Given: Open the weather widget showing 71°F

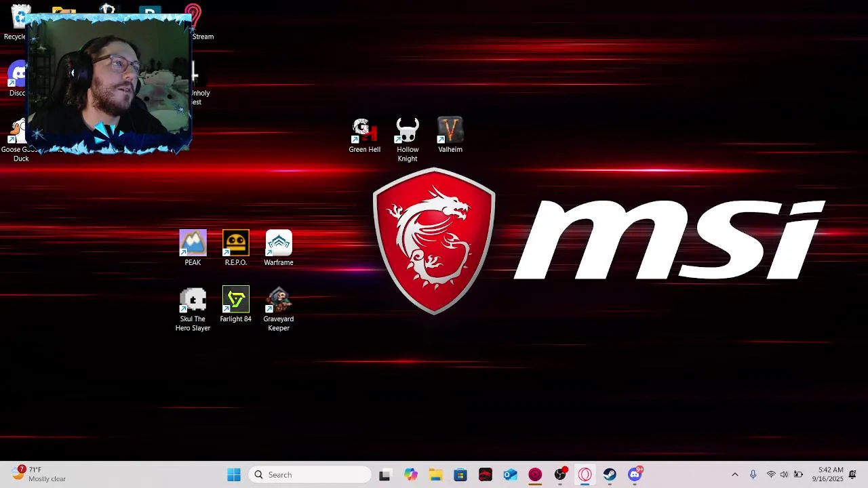Looking at the screenshot, I should tap(39, 474).
